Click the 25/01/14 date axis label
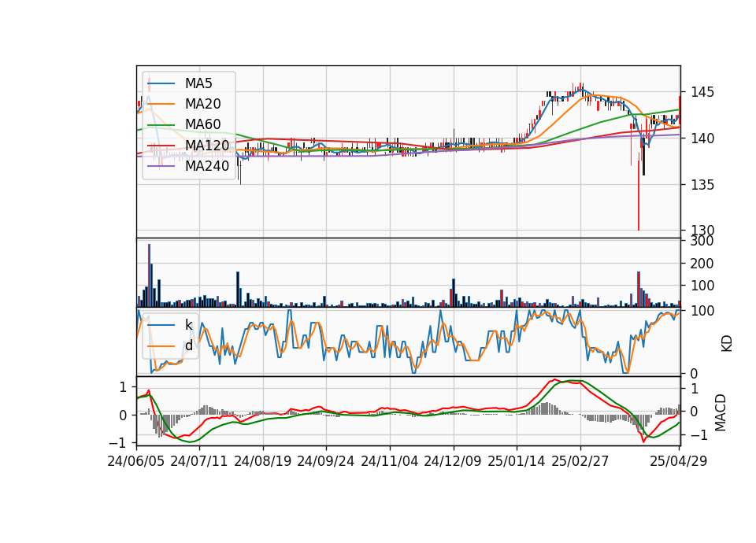 click(517, 461)
